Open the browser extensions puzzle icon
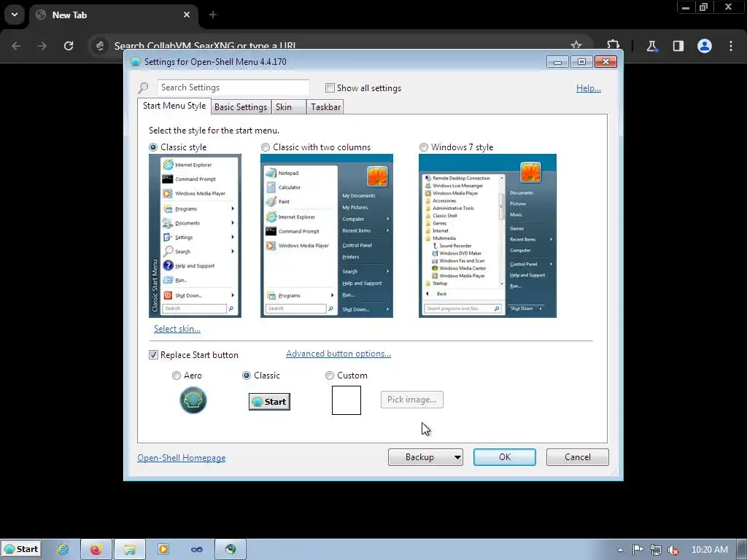This screenshot has height=560, width=747. [x=613, y=44]
